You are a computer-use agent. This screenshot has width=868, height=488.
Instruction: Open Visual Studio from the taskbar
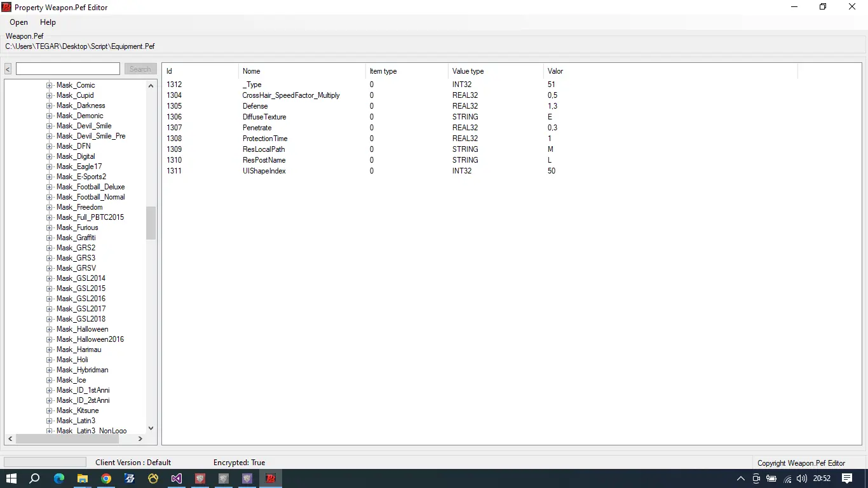click(x=177, y=478)
